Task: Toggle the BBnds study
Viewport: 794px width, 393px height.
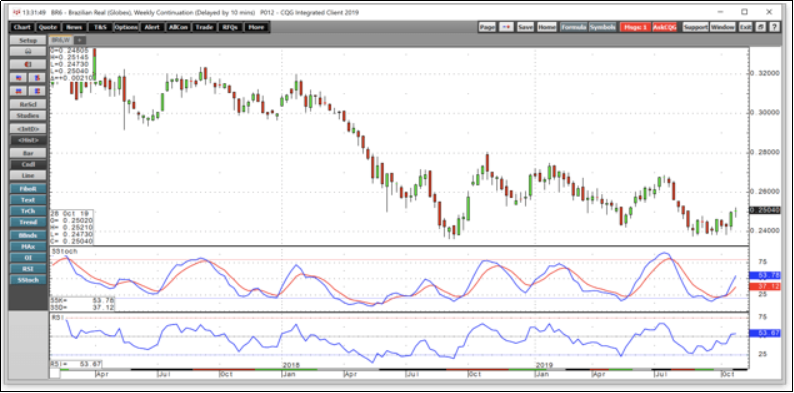Action: (28, 235)
